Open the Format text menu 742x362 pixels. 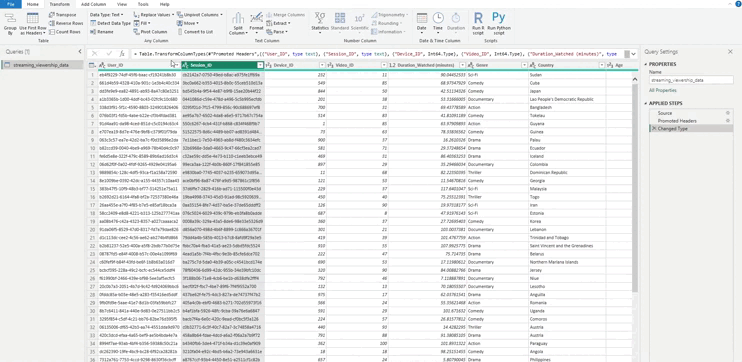coord(256,24)
